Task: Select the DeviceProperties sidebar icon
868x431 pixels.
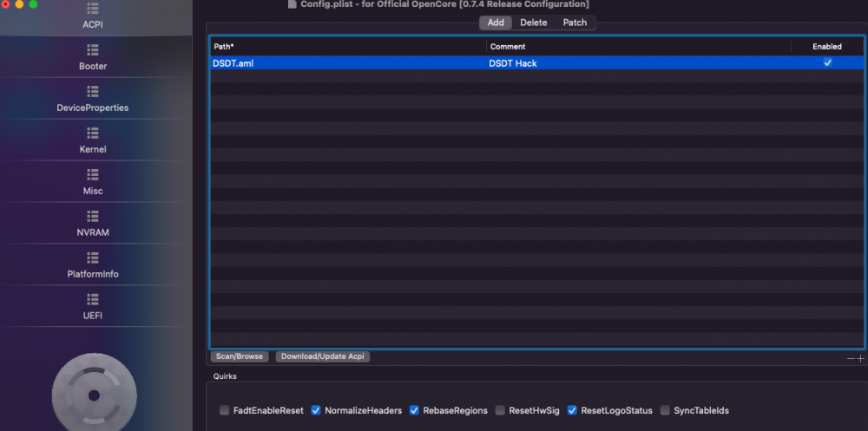Action: click(93, 91)
